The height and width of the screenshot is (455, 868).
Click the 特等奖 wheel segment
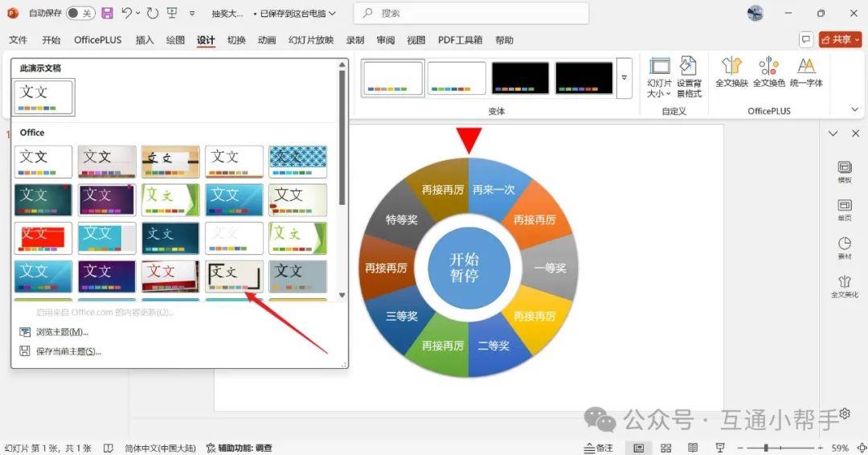point(402,219)
